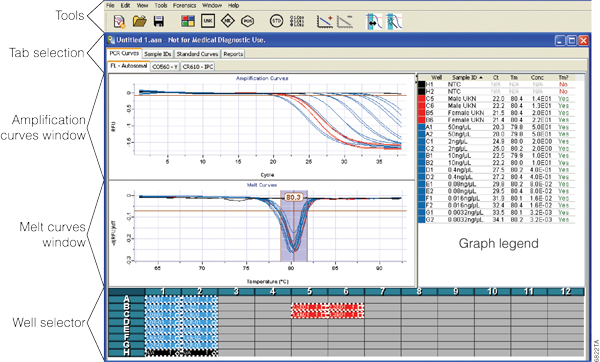This screenshot has height=362, width=600.
Task: Click the remove standard curve minus icon
Action: [x=345, y=21]
